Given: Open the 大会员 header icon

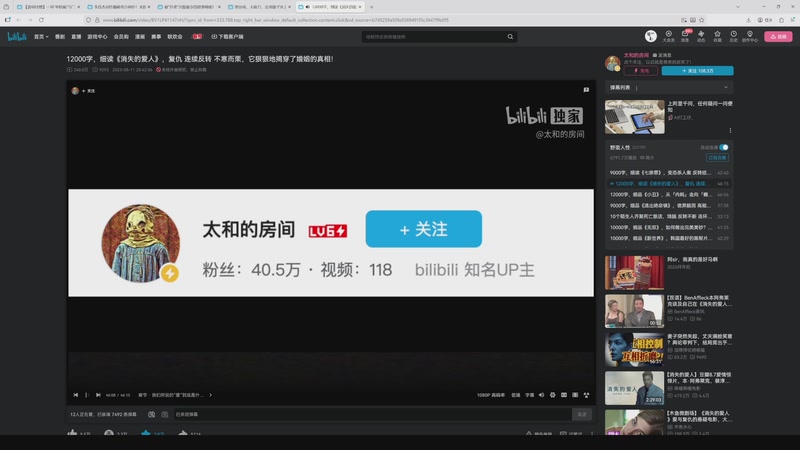Looking at the screenshot, I should tap(668, 36).
